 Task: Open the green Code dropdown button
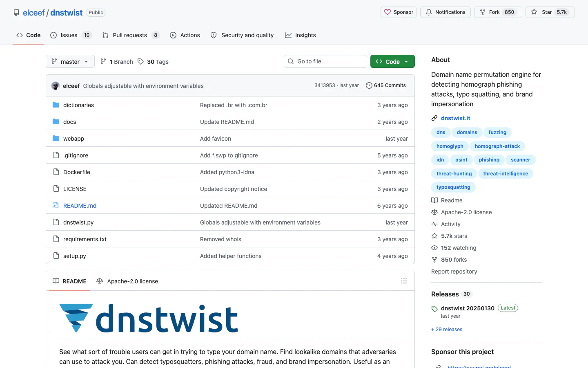(x=392, y=61)
